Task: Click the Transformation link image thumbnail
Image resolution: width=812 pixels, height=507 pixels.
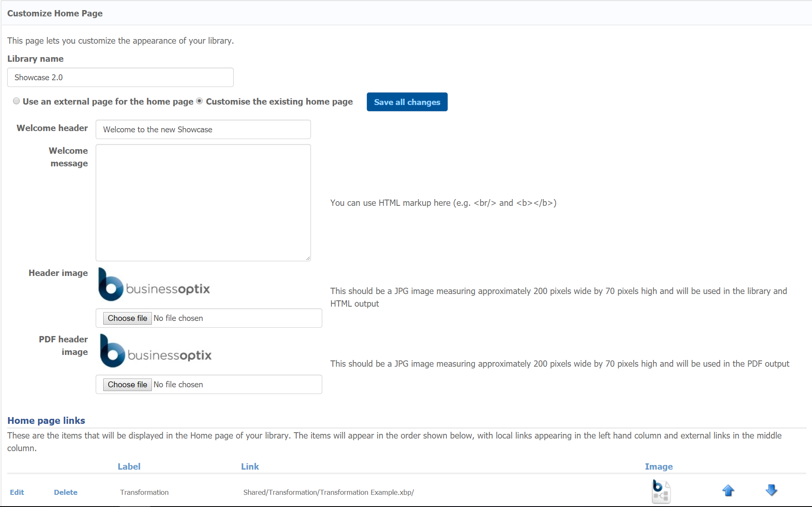Action: coord(661,491)
